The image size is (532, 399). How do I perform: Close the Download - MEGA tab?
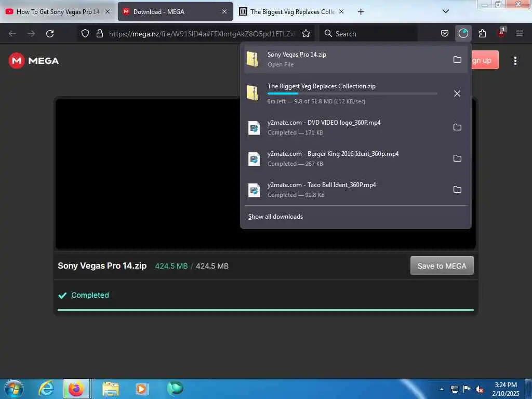224,11
